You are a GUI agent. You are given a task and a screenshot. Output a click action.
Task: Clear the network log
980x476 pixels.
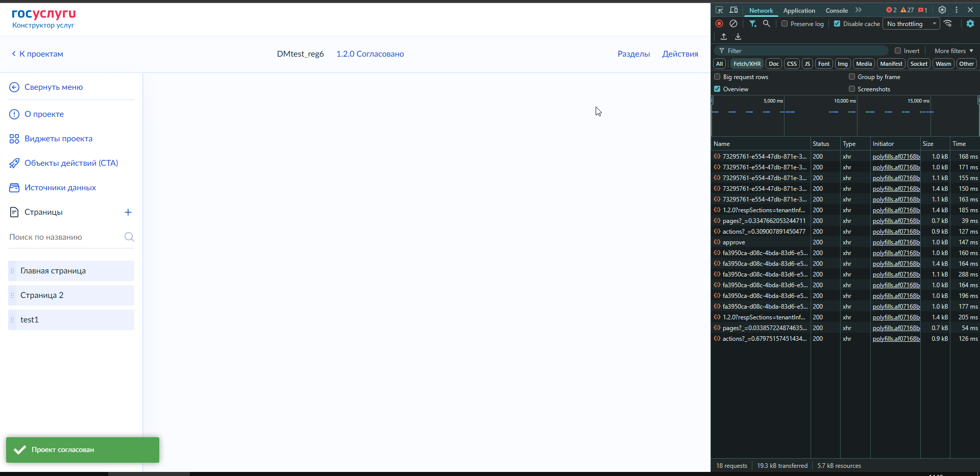[x=733, y=23]
